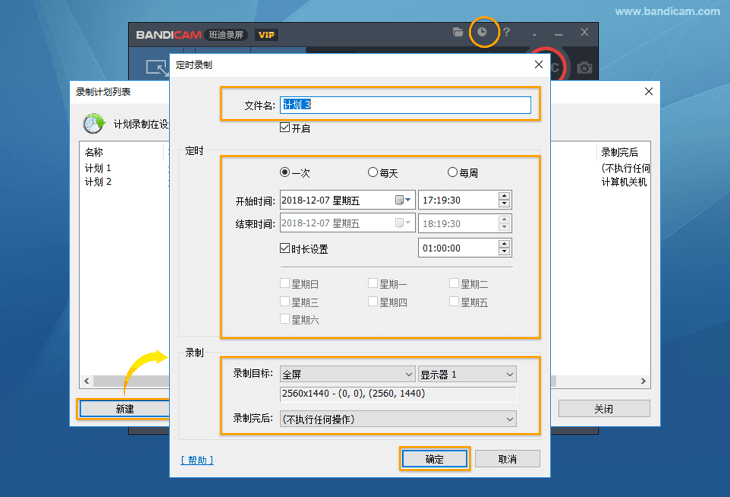Click the Bandicam screenshot camera icon
Image resolution: width=730 pixels, height=497 pixels.
584,68
